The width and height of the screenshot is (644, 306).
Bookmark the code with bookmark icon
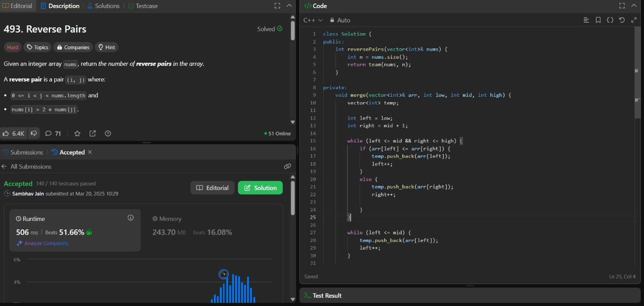click(598, 20)
